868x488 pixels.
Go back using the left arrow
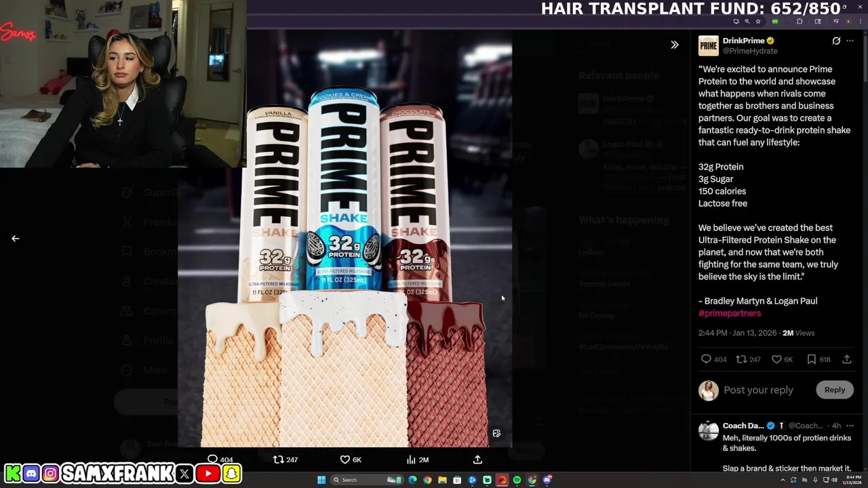pos(15,239)
